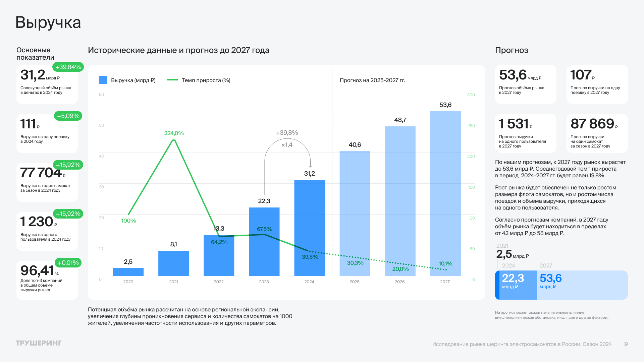Click the +5,09% green badge
The height and width of the screenshot is (362, 644).
68,116
